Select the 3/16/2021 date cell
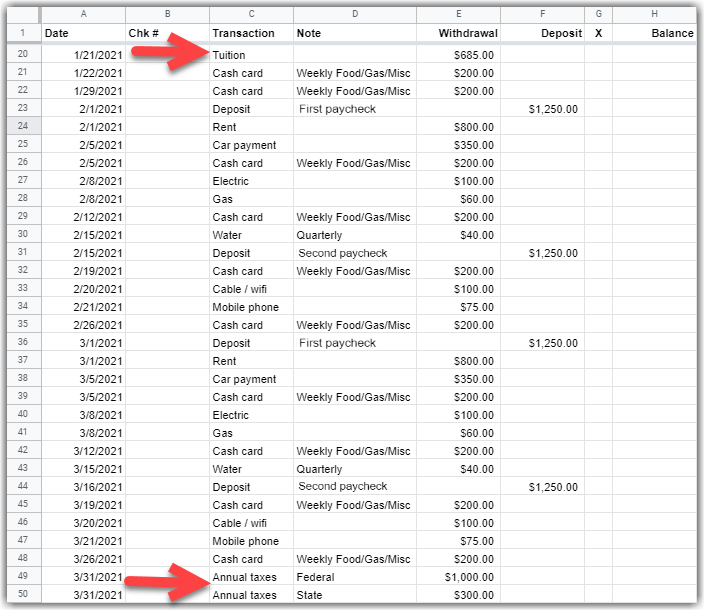The height and width of the screenshot is (611, 705). 83,487
